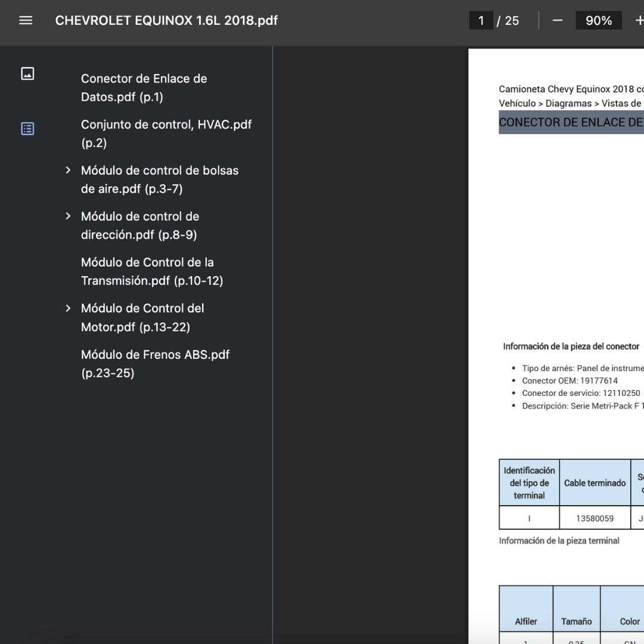Viewport: 644px width, 644px height.
Task: Click the Alfiler column header
Action: pyautogui.click(x=526, y=621)
